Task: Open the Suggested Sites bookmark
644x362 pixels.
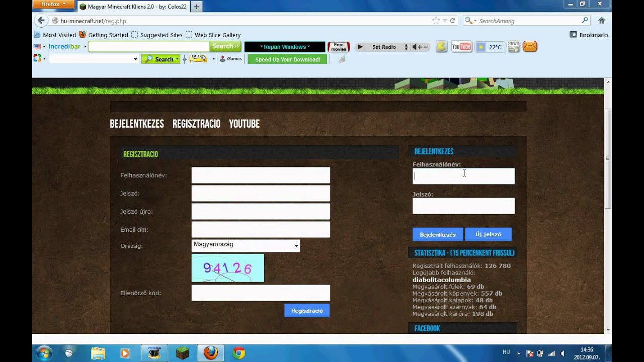Action: 157,35
